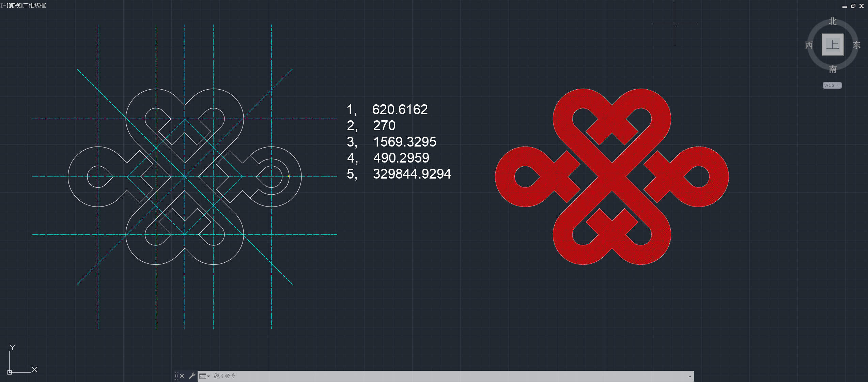The width and height of the screenshot is (868, 382).
Task: Open the 二维线框 visual style menu
Action: 34,5
